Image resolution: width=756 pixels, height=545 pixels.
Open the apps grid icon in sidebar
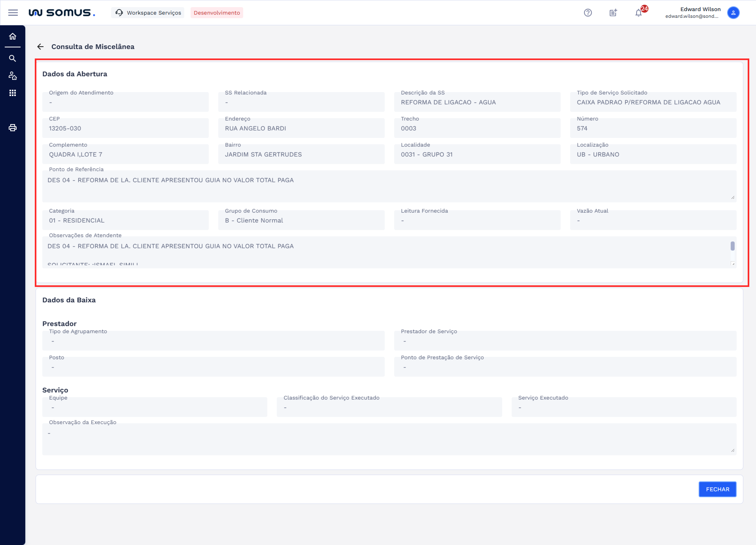tap(13, 93)
